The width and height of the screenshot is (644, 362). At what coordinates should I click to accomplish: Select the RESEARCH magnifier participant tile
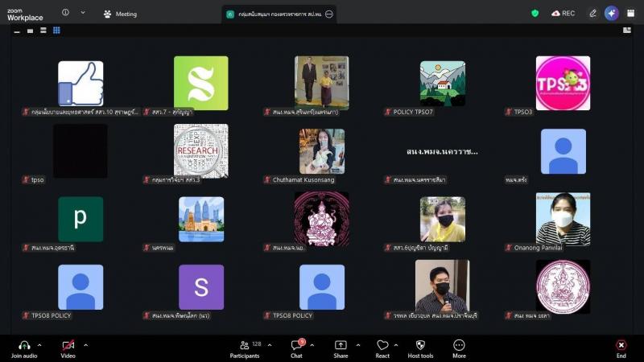pyautogui.click(x=200, y=151)
